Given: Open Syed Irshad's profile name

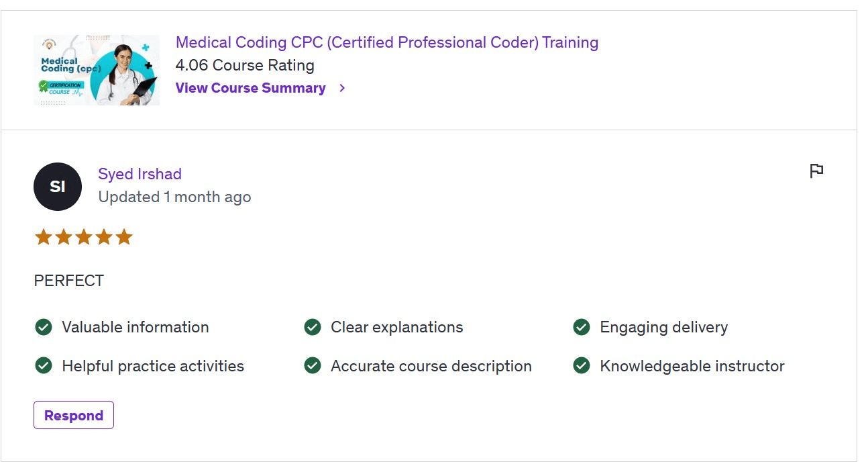Looking at the screenshot, I should pyautogui.click(x=140, y=174).
